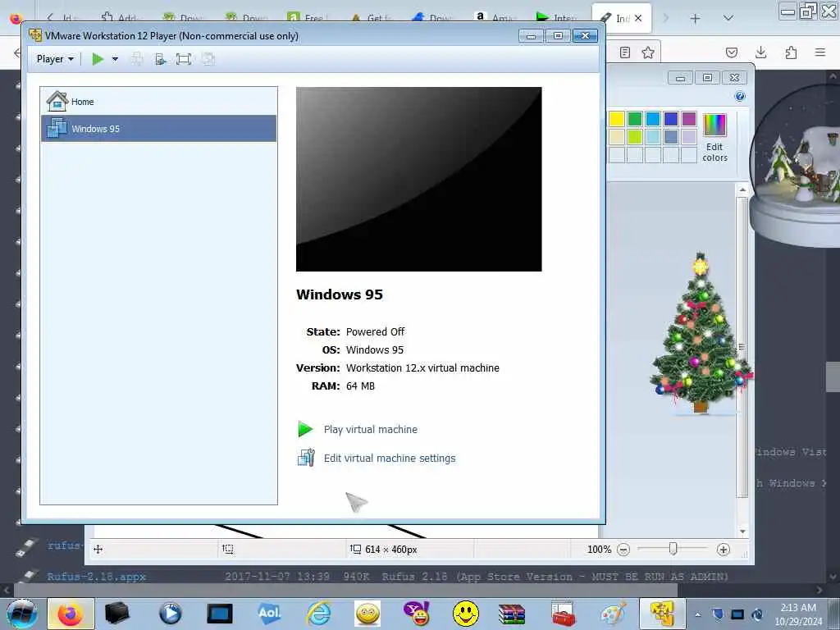This screenshot has width=840, height=630.
Task: Click the 100% zoom level text in Paint
Action: coord(599,550)
